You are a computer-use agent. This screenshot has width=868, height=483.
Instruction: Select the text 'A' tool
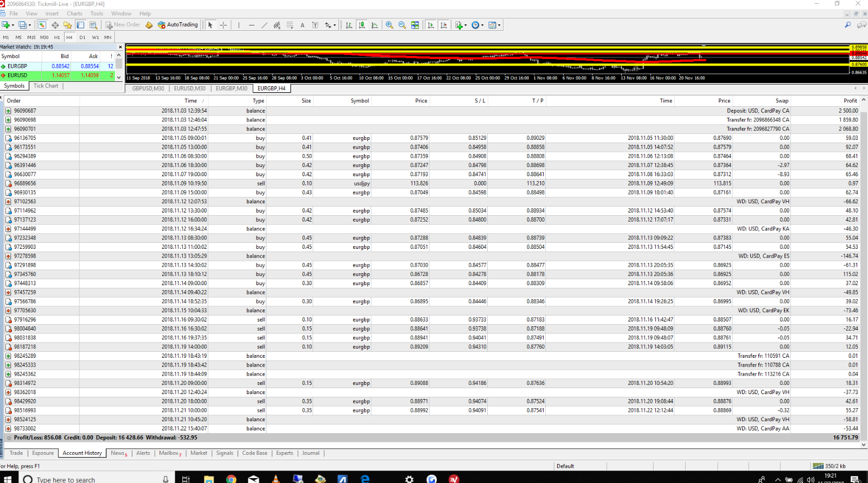click(x=302, y=25)
